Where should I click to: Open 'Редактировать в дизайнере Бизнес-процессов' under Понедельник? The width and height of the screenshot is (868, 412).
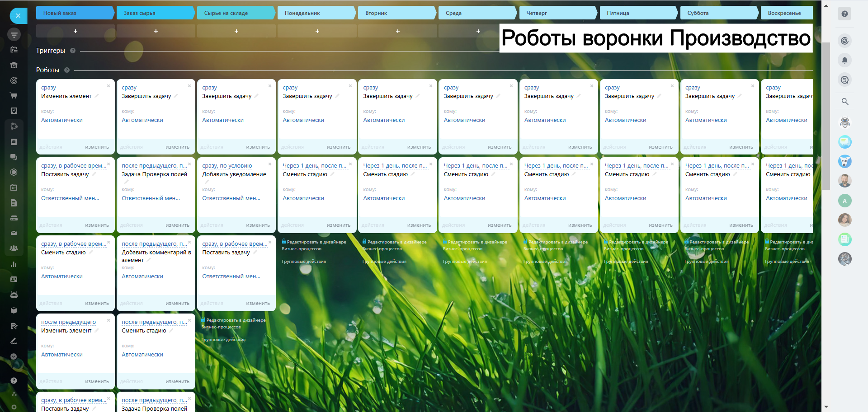314,245
